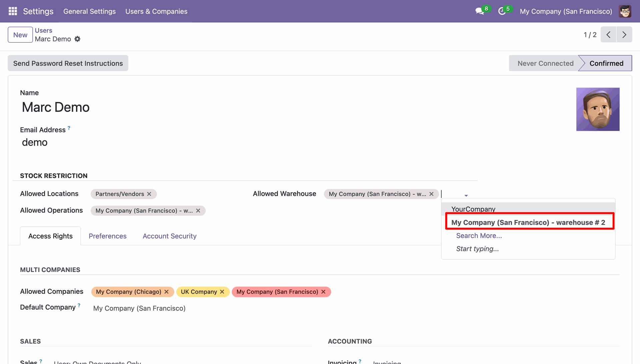Go to next record arrow
This screenshot has width=640, height=364.
(624, 35)
